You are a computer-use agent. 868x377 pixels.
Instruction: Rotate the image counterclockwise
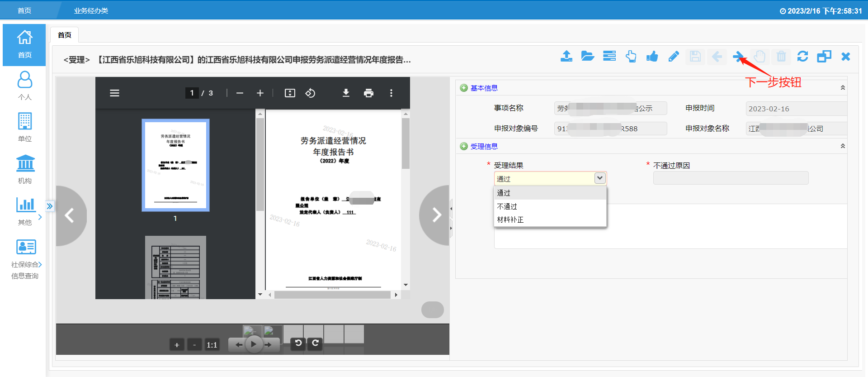pos(298,344)
